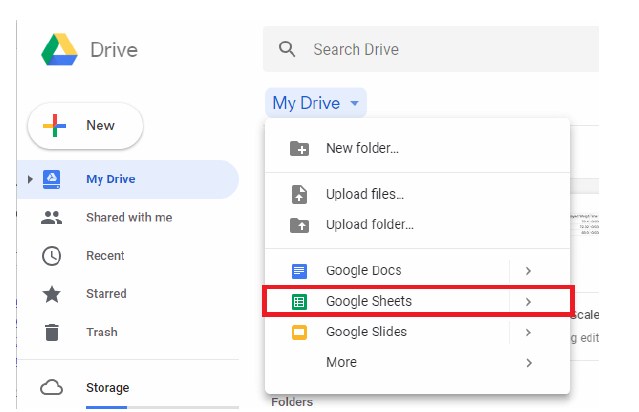Image resolution: width=639 pixels, height=412 pixels.
Task: Expand the Google Sheets submenu arrow
Action: 529,302
